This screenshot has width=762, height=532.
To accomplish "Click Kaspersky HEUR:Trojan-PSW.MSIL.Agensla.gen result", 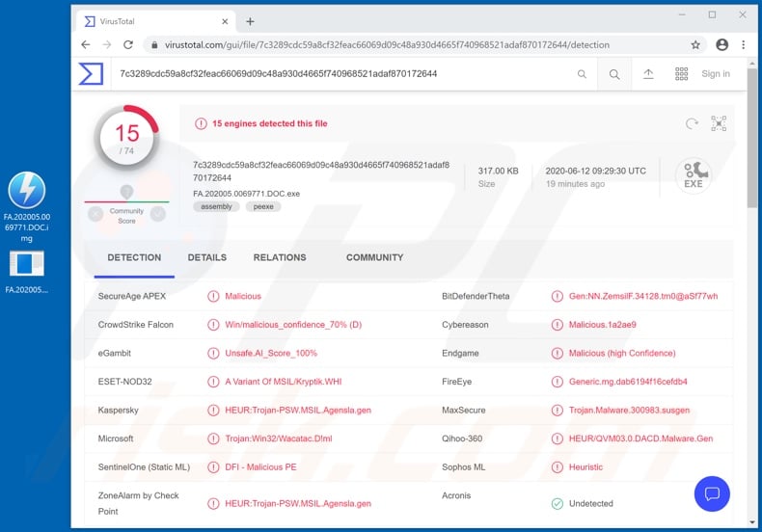I will click(x=298, y=411).
